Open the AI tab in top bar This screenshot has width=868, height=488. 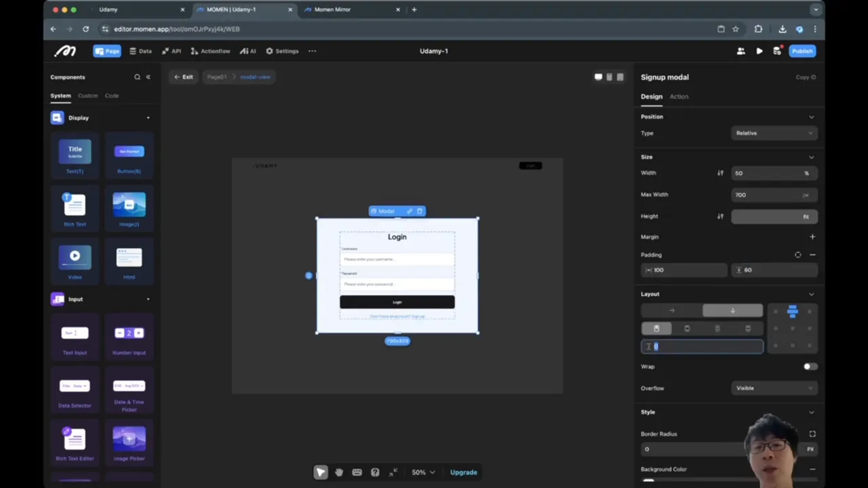[248, 51]
